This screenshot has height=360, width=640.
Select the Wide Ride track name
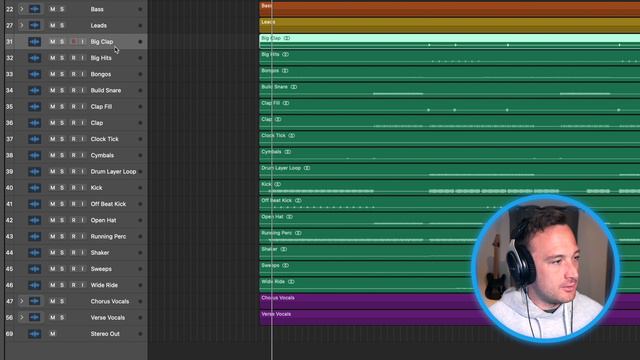click(x=104, y=285)
